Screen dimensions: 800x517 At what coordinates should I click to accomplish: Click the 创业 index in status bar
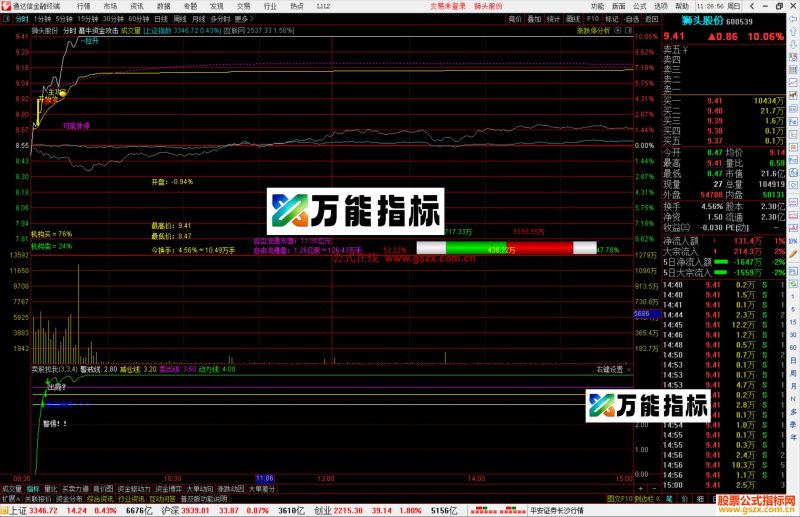tap(322, 510)
